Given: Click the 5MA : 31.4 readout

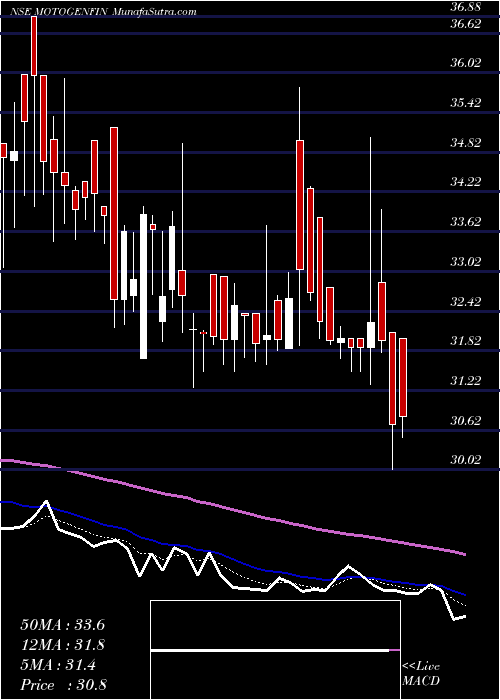Looking at the screenshot, I should [x=58, y=665].
